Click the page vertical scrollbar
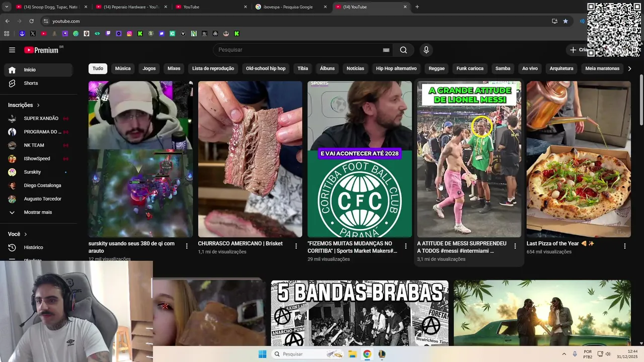The height and width of the screenshot is (362, 644). pyautogui.click(x=641, y=101)
